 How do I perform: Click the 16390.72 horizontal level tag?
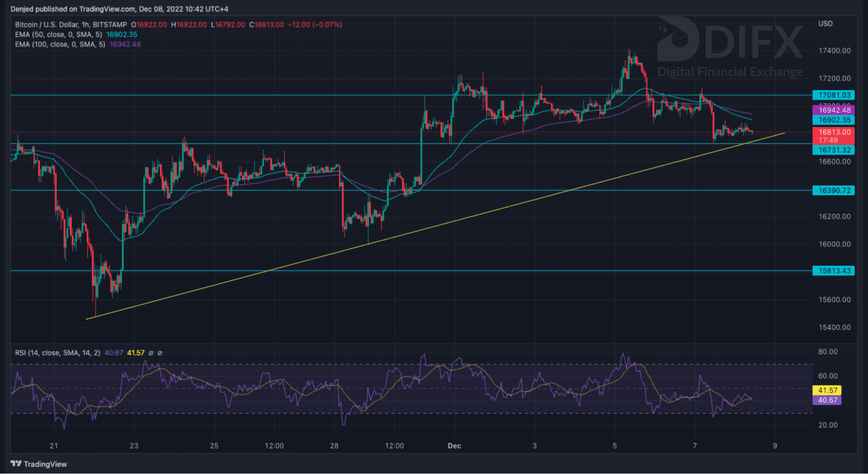coord(833,190)
